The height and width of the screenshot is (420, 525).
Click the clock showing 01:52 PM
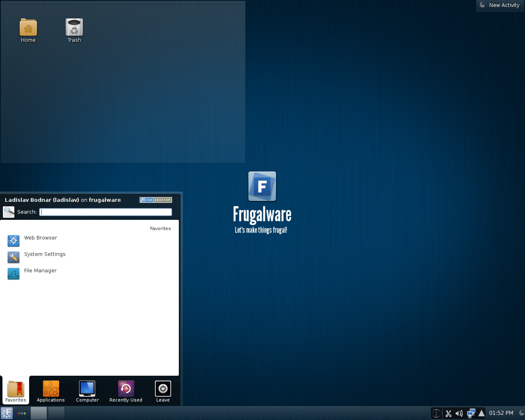(x=501, y=413)
